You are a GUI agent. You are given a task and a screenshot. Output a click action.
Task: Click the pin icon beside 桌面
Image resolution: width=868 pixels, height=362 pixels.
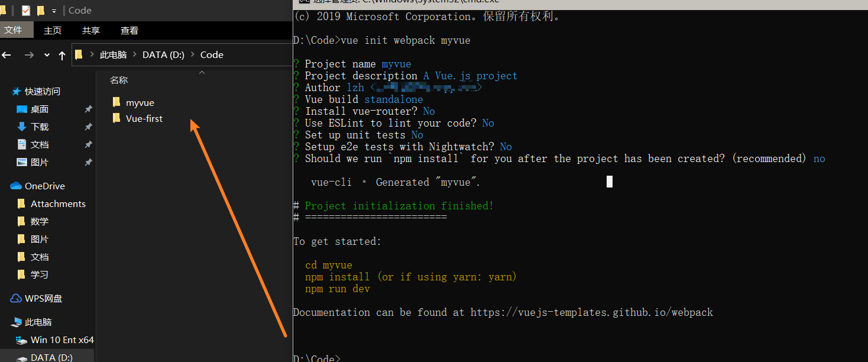click(x=88, y=109)
